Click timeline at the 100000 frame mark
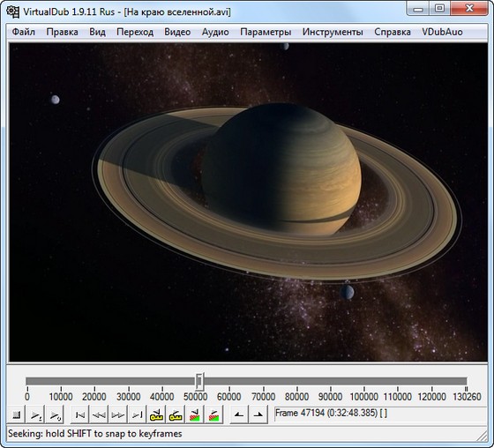The image size is (494, 448). [363, 382]
